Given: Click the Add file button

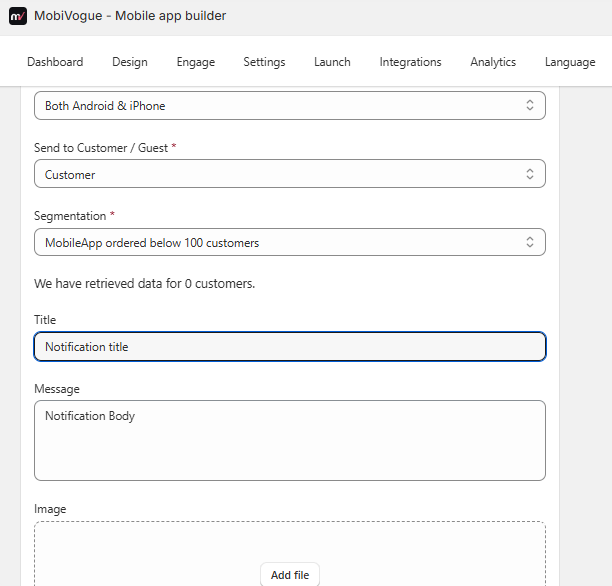Looking at the screenshot, I should (290, 575).
